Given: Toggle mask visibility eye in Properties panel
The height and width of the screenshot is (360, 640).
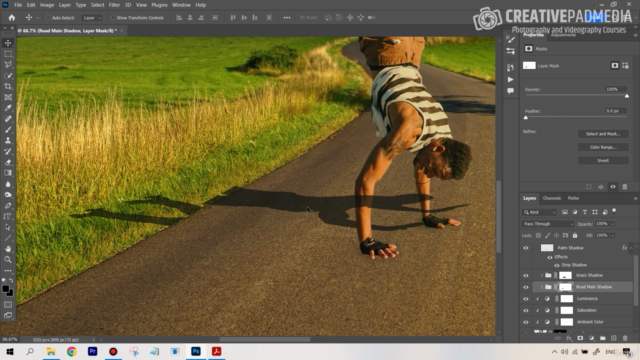Looking at the screenshot, I should pyautogui.click(x=613, y=187).
